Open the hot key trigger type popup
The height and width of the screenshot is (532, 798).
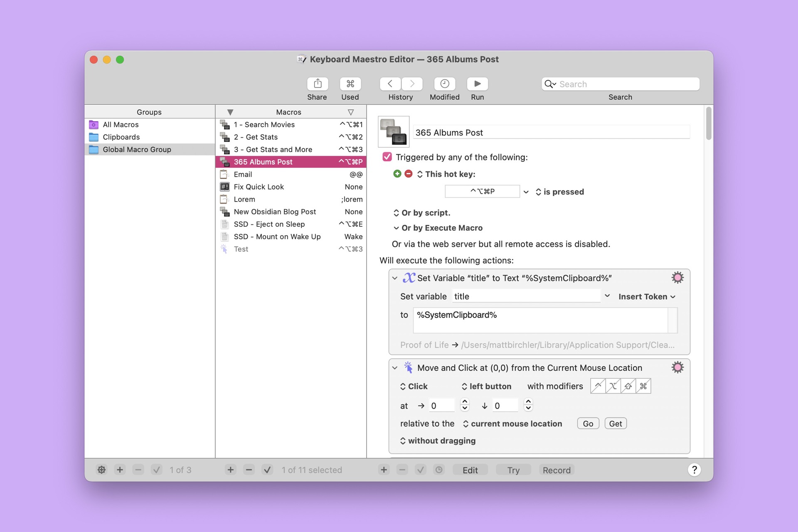click(446, 174)
